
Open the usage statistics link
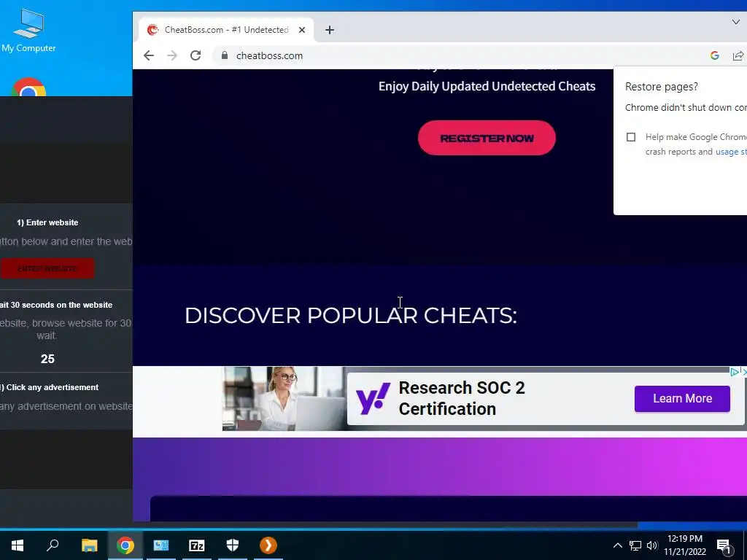731,152
